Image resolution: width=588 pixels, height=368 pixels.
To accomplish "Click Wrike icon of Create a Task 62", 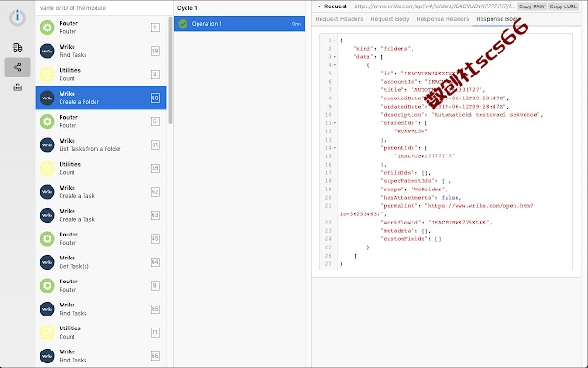I will 47,191.
